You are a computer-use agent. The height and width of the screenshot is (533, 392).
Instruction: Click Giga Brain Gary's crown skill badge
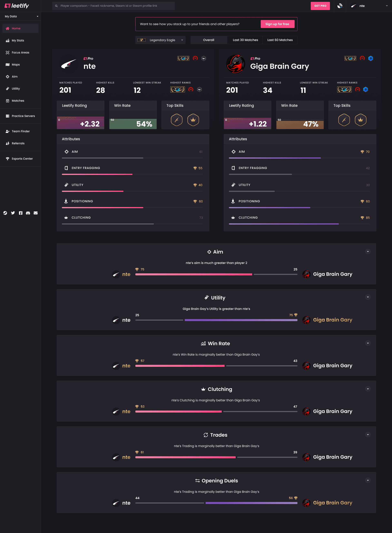360,120
